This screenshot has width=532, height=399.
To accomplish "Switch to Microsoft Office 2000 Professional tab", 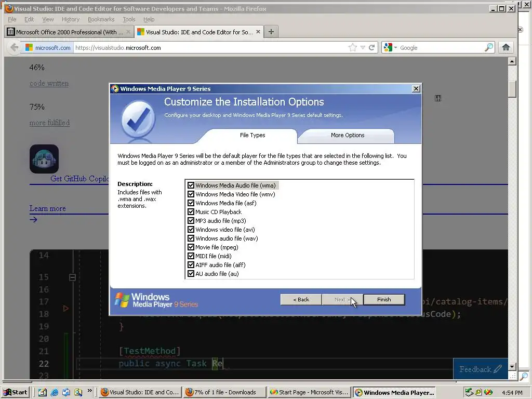I will click(x=69, y=32).
